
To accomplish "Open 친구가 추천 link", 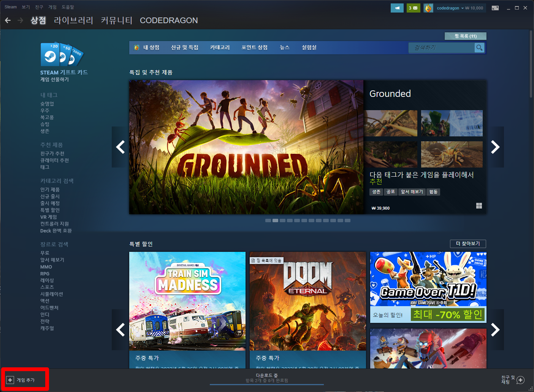I will tap(52, 153).
